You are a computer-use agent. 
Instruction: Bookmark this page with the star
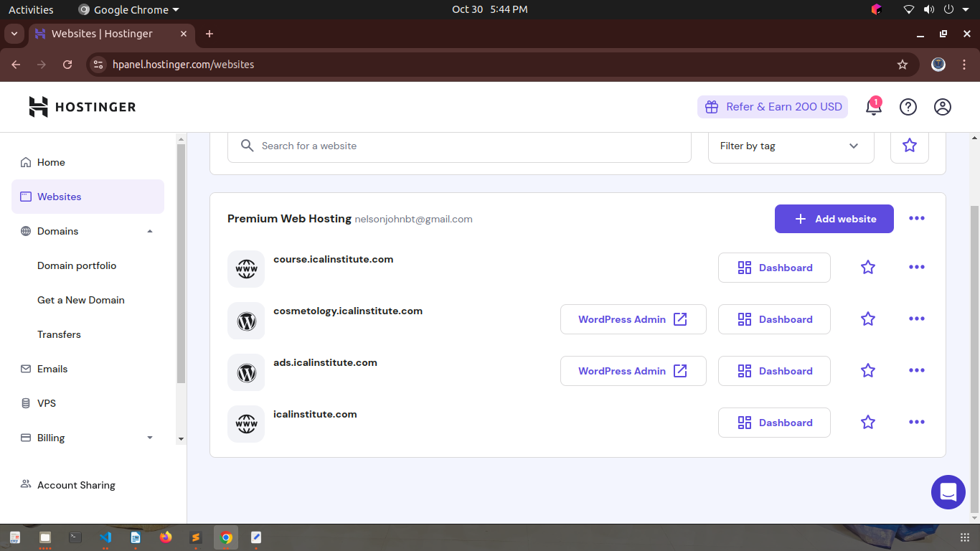point(903,65)
